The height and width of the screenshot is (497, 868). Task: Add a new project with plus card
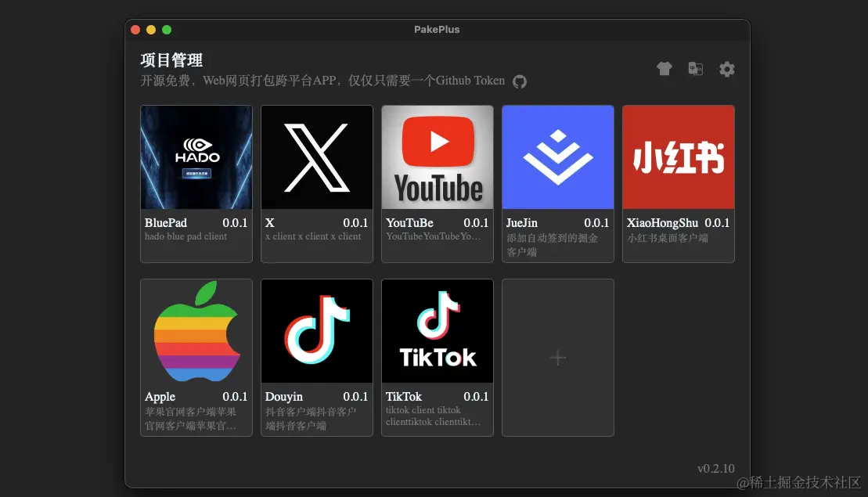pos(558,358)
